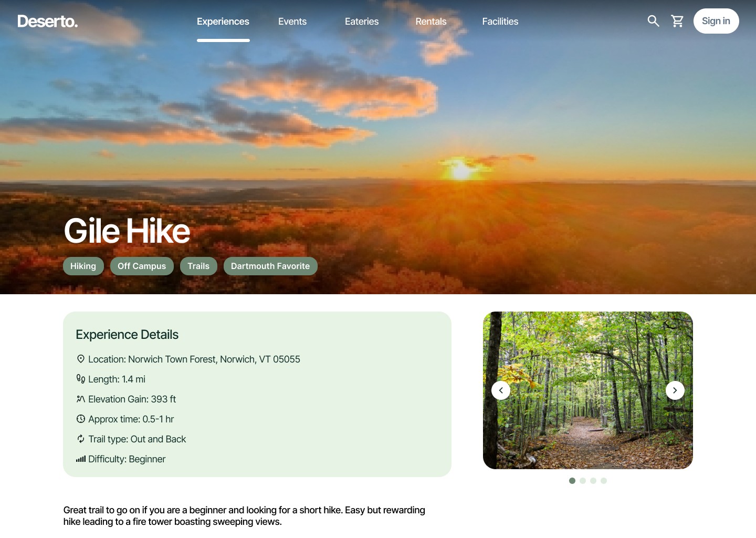Click the Deserto logo
Viewport: 756px width, 538px height.
pyautogui.click(x=47, y=21)
